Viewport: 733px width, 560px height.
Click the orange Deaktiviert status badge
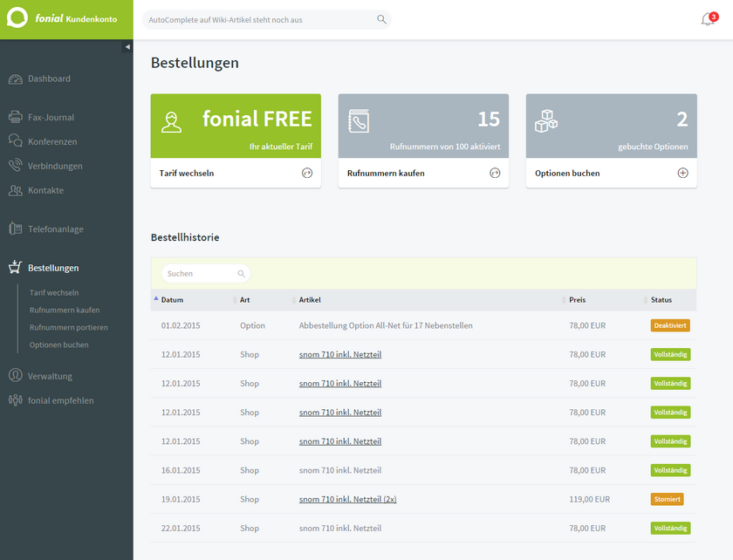669,325
